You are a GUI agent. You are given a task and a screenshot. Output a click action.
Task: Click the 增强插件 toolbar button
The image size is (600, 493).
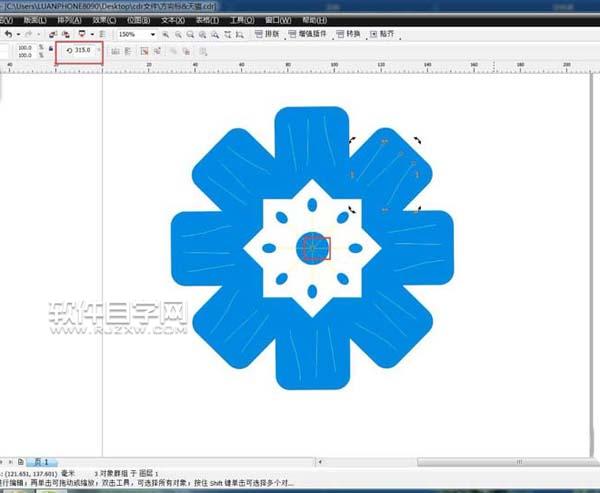pyautogui.click(x=307, y=34)
